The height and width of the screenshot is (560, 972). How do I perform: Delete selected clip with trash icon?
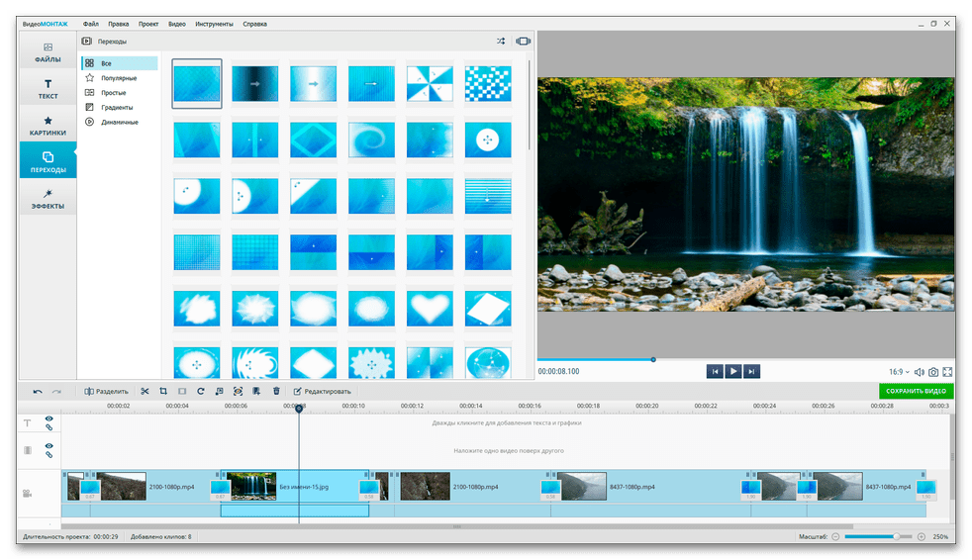point(276,391)
